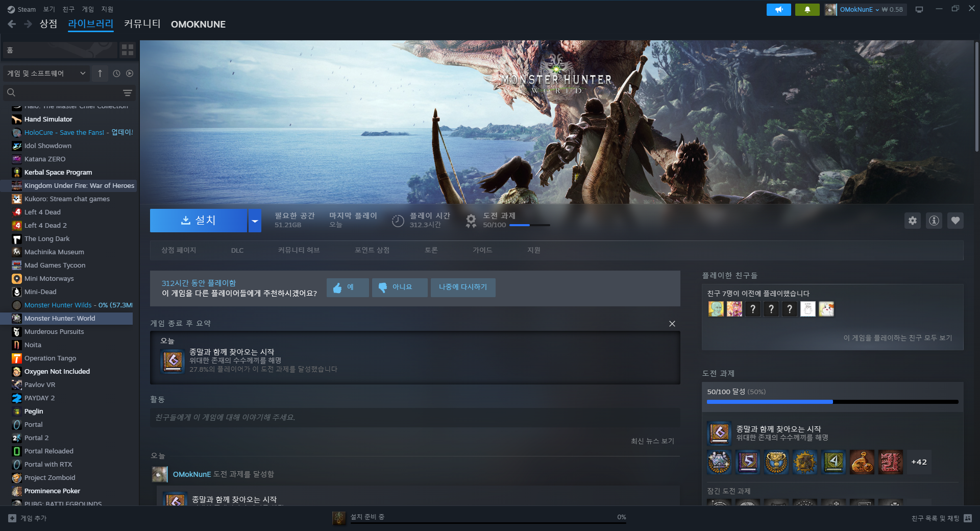The width and height of the screenshot is (980, 531).
Task: Click the sort ascending arrow icon
Action: pos(100,74)
